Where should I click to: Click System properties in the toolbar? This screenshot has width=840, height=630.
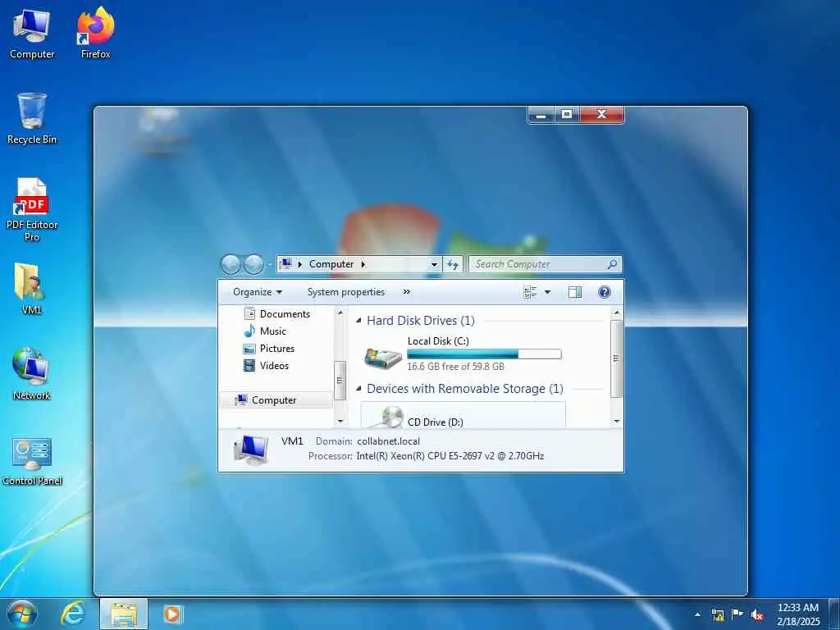click(x=346, y=292)
